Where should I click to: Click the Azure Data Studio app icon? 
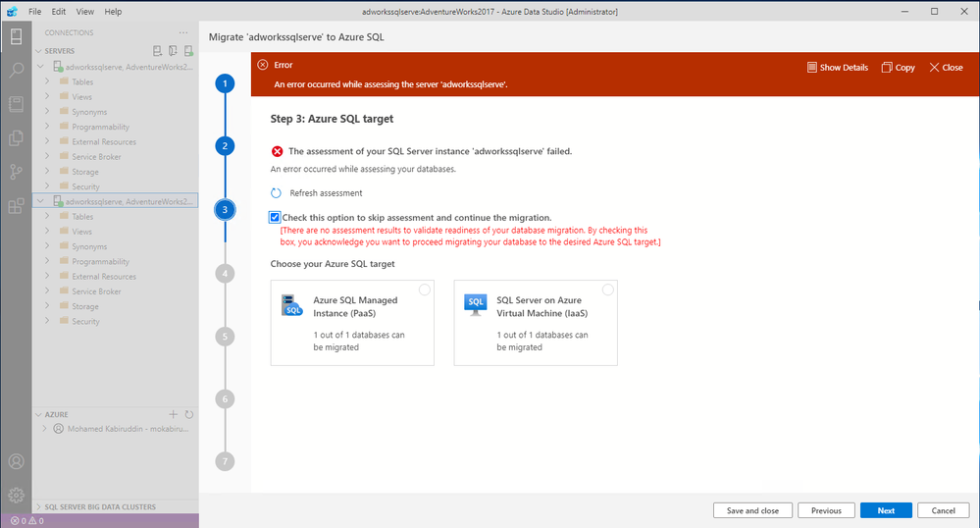tap(12, 11)
